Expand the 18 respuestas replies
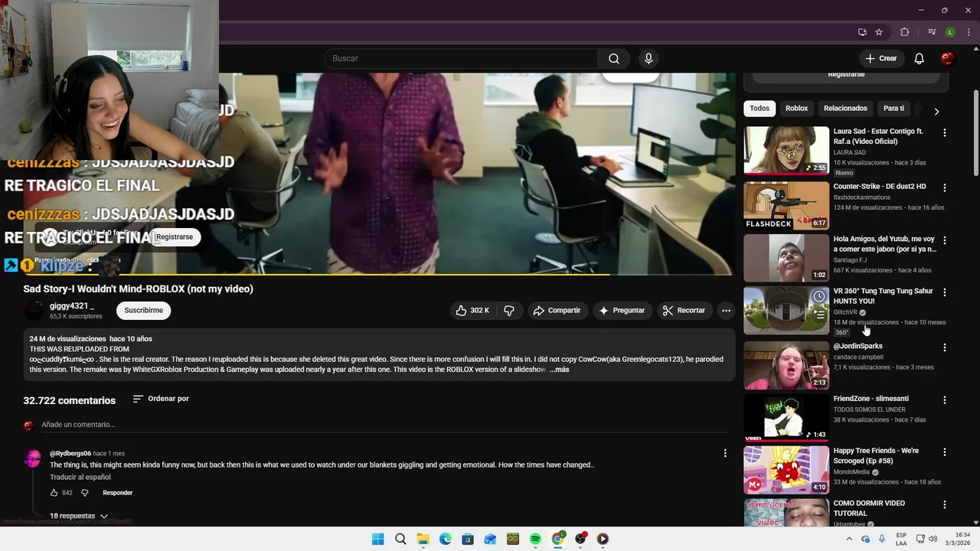This screenshot has height=551, width=980. 79,517
